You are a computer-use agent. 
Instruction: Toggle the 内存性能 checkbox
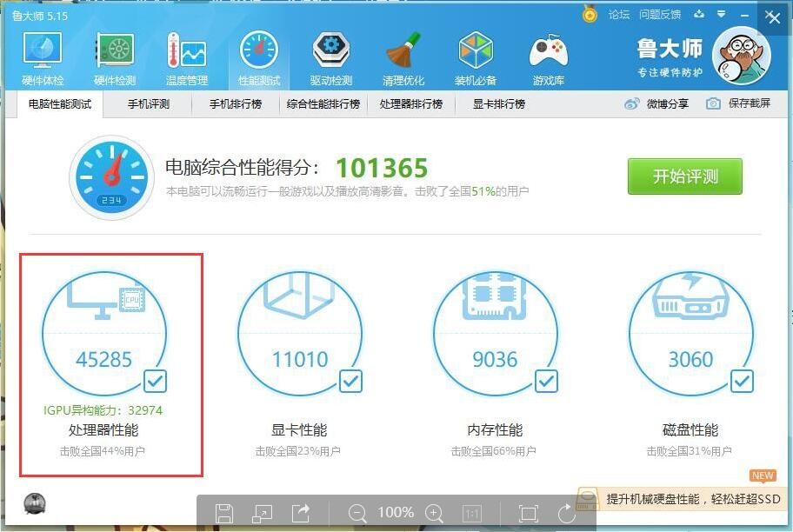click(x=546, y=382)
